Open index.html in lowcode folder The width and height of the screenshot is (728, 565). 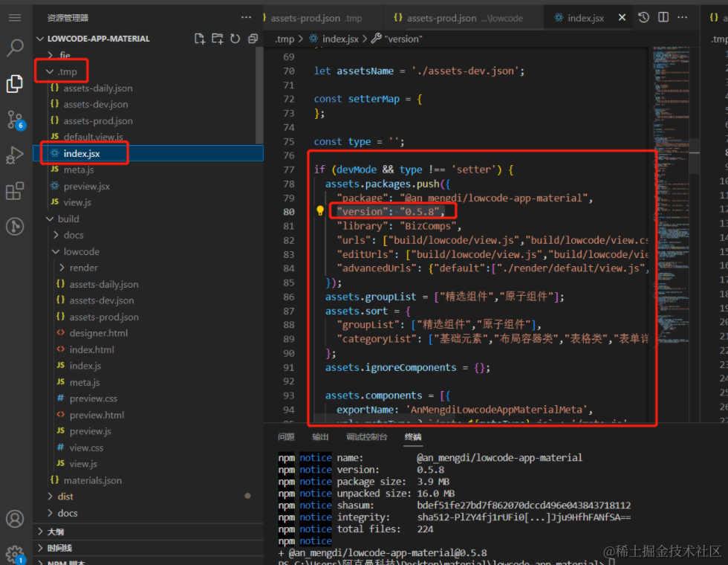coord(91,349)
